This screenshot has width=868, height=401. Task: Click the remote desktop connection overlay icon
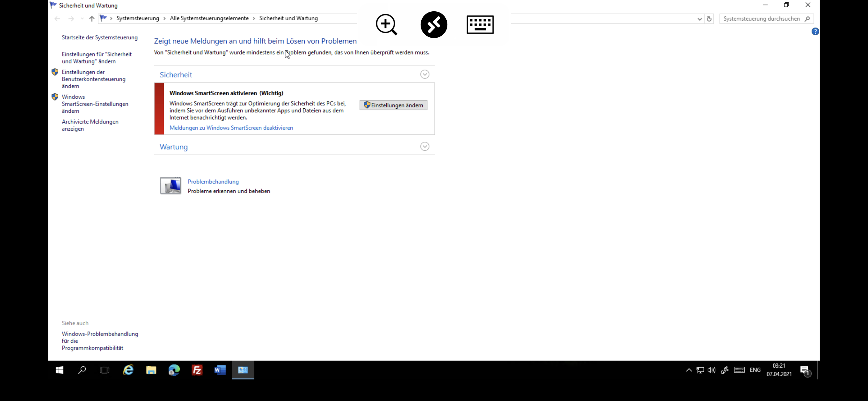pyautogui.click(x=434, y=24)
